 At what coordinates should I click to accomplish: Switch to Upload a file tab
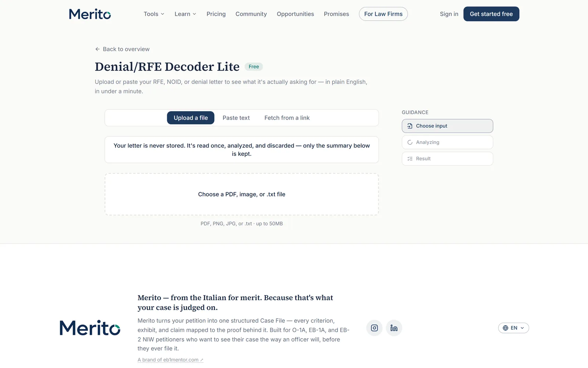(191, 118)
